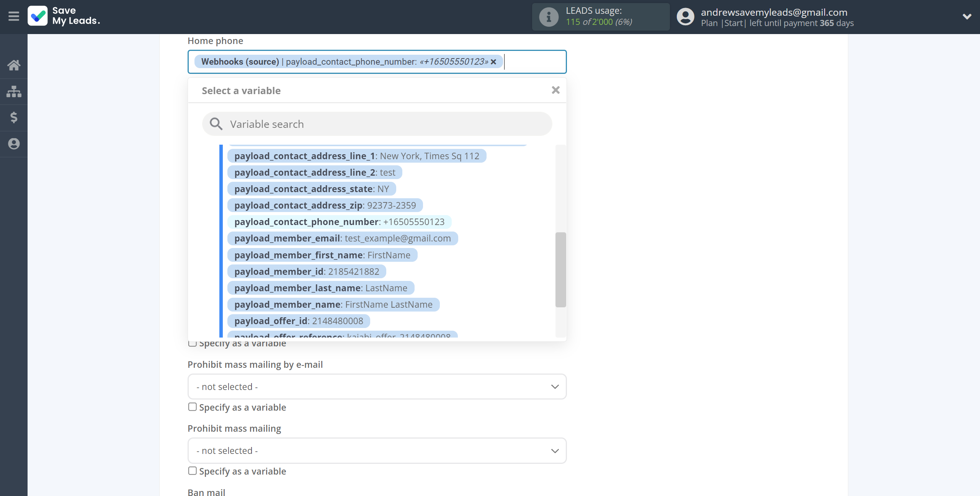Viewport: 980px width, 496px height.
Task: Remove the existing phone number variable tag
Action: click(x=493, y=61)
